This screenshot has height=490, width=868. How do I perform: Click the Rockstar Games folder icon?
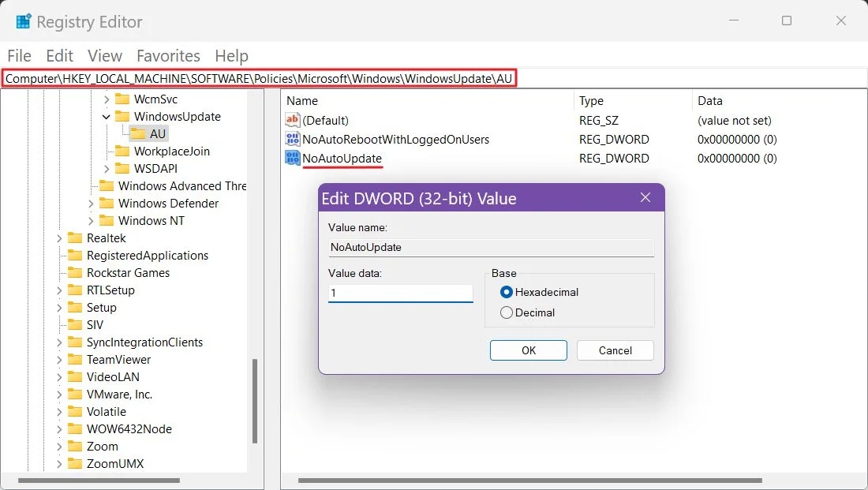coord(75,272)
